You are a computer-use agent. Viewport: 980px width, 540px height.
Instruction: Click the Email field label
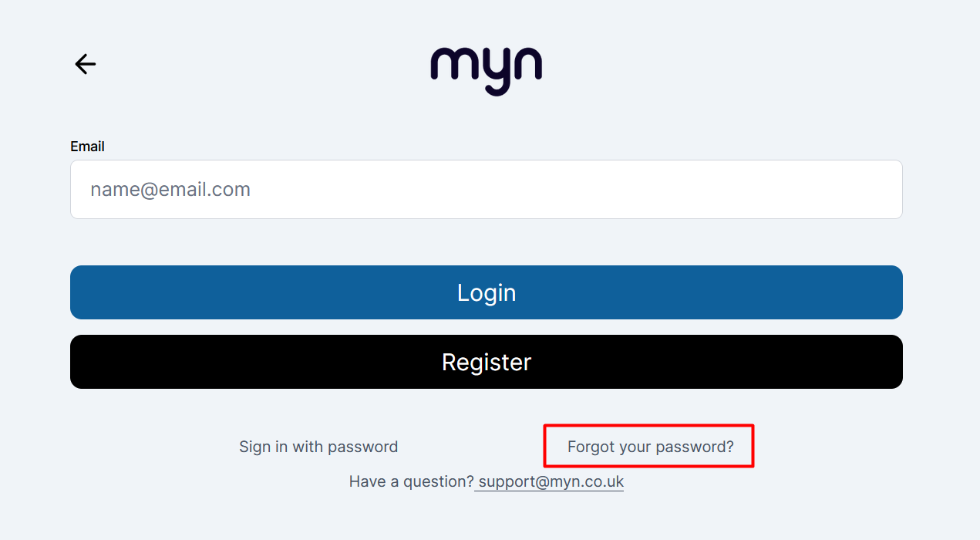(87, 147)
